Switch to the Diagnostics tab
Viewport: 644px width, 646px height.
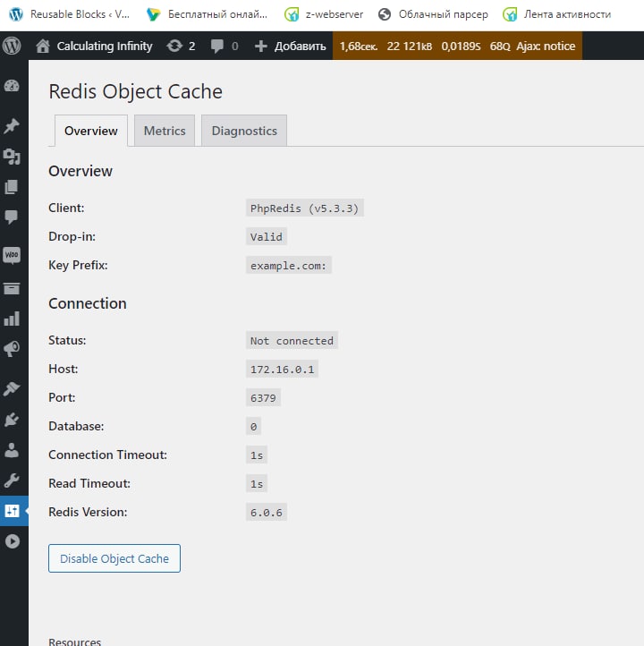tap(244, 131)
